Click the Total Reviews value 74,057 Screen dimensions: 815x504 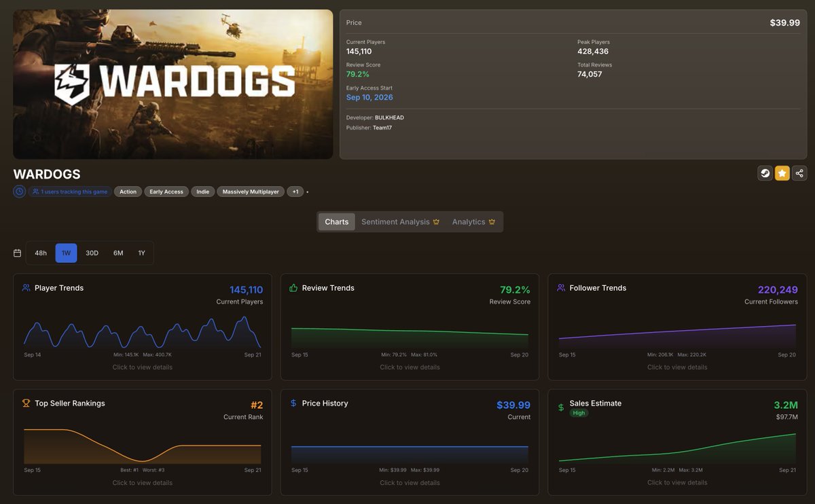pyautogui.click(x=590, y=74)
